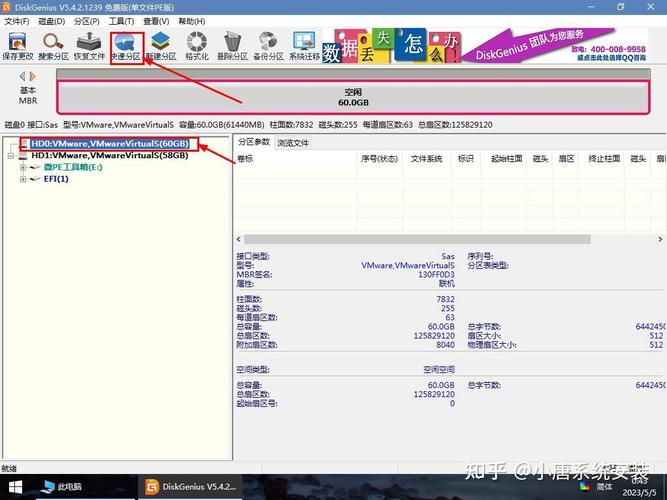Image resolution: width=667 pixels, height=500 pixels.
Task: Click the next disk arrow above 基本 MBR
Action: coord(33,76)
